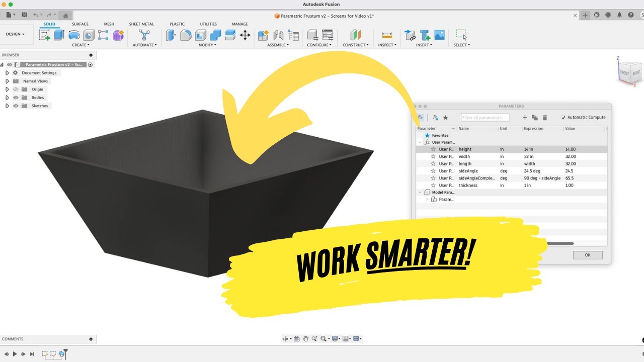Insert a canvas image

point(440,35)
